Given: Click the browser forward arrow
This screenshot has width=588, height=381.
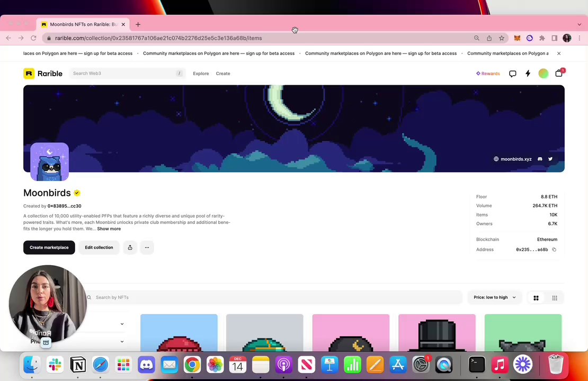Looking at the screenshot, I should click(21, 38).
